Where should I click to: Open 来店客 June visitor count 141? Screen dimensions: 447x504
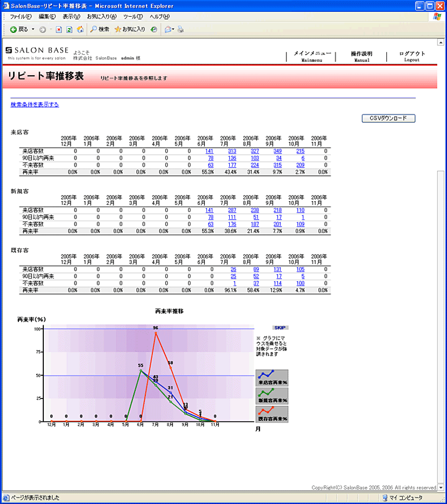point(209,151)
